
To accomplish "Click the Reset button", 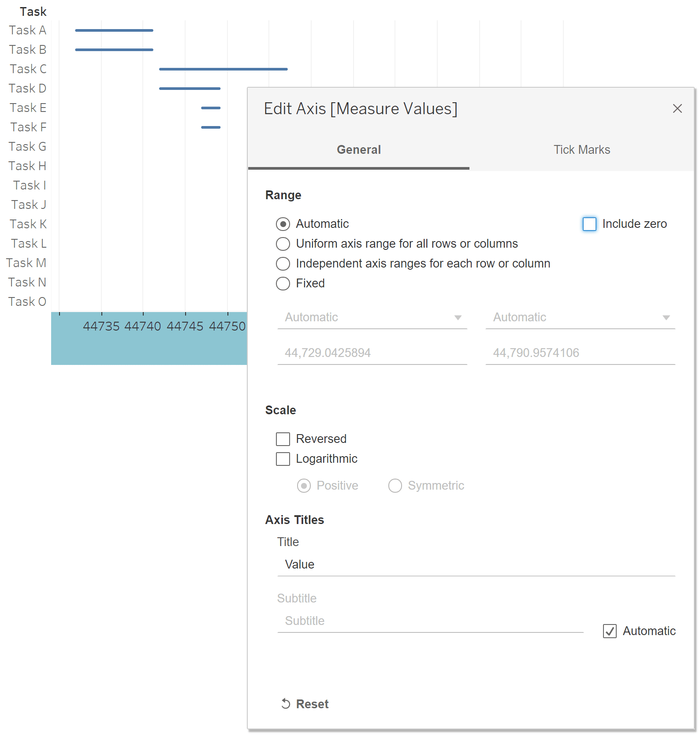I will pos(305,704).
